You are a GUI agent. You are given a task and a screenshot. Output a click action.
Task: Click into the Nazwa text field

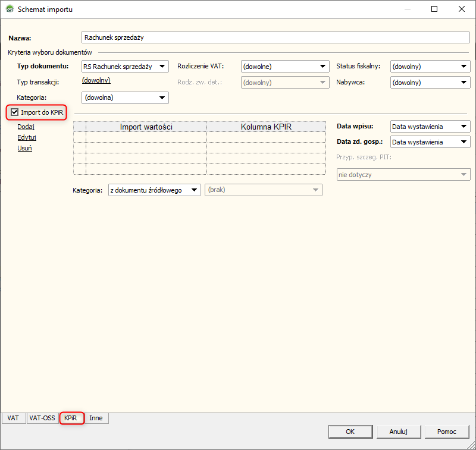274,37
